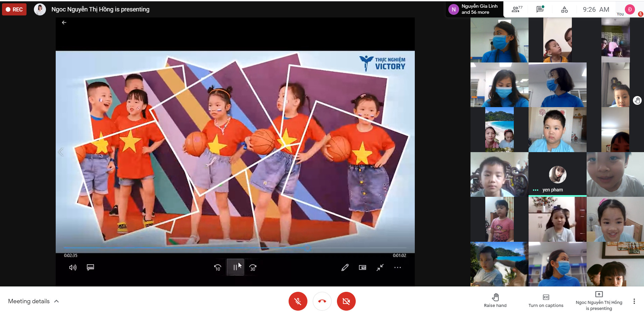Open the participants list icon
The image size is (644, 315).
pyautogui.click(x=516, y=9)
